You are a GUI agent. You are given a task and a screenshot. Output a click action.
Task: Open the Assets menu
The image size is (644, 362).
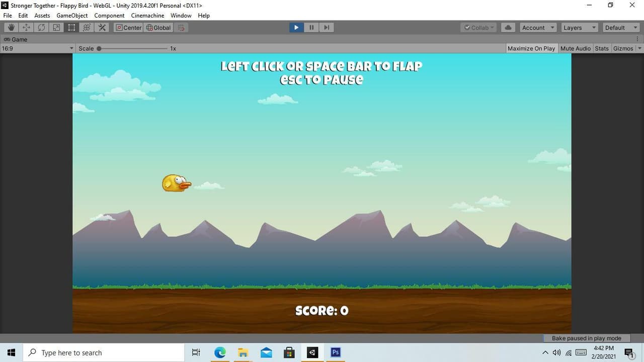pyautogui.click(x=42, y=16)
